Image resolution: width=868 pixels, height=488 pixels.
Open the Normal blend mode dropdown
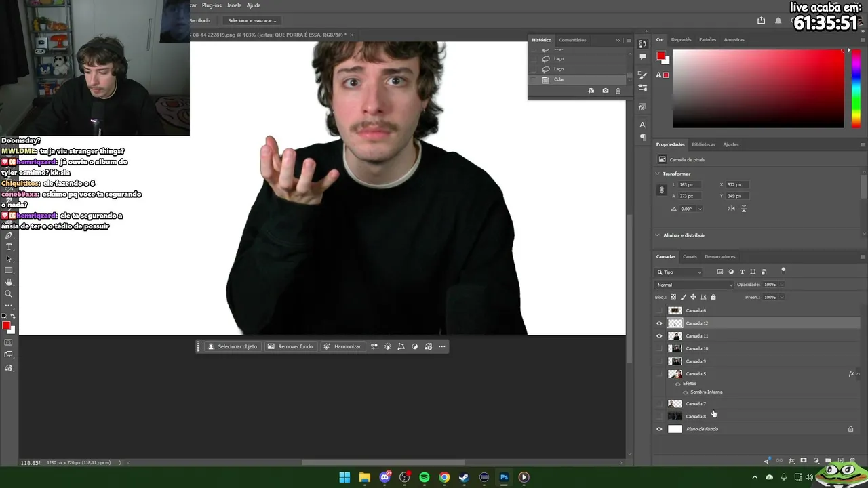694,285
